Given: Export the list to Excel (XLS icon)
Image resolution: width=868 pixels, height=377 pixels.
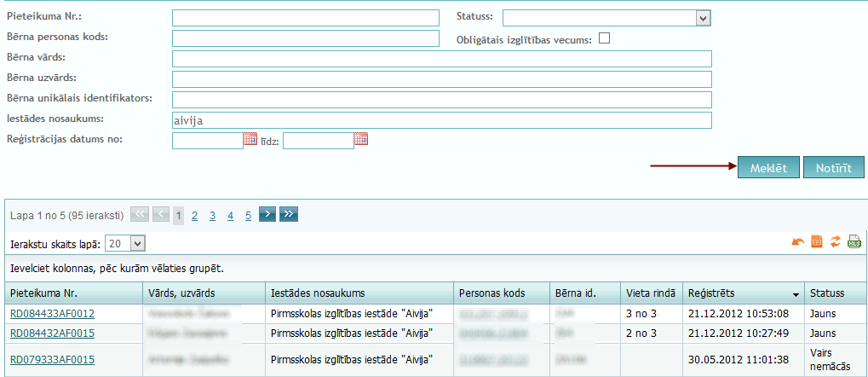Looking at the screenshot, I should coord(854,242).
